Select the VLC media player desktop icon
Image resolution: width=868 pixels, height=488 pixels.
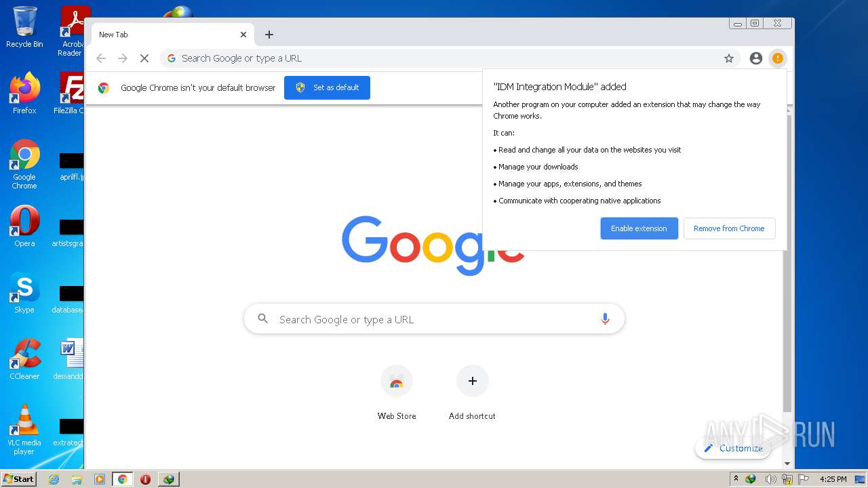pyautogui.click(x=24, y=430)
